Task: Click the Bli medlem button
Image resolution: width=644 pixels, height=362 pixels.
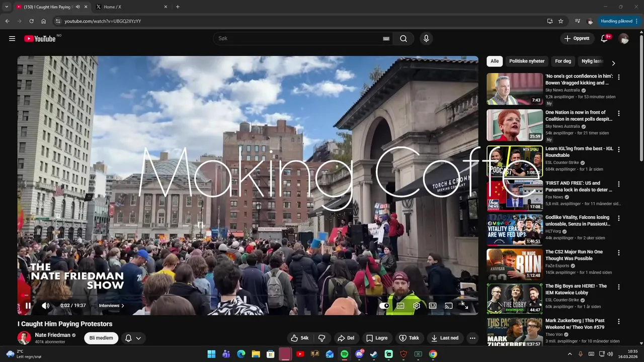Action: coord(101,338)
